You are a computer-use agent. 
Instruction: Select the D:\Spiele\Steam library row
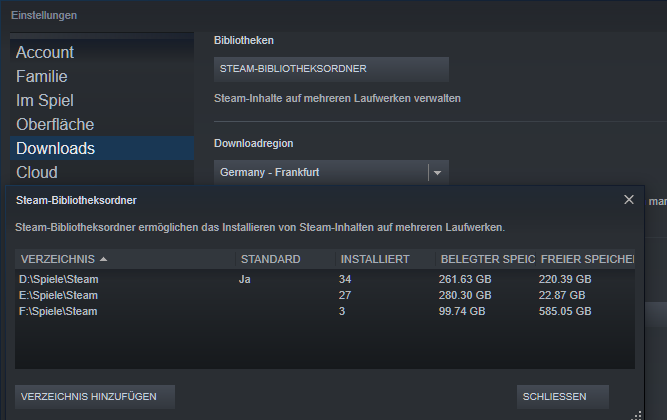tap(325, 279)
